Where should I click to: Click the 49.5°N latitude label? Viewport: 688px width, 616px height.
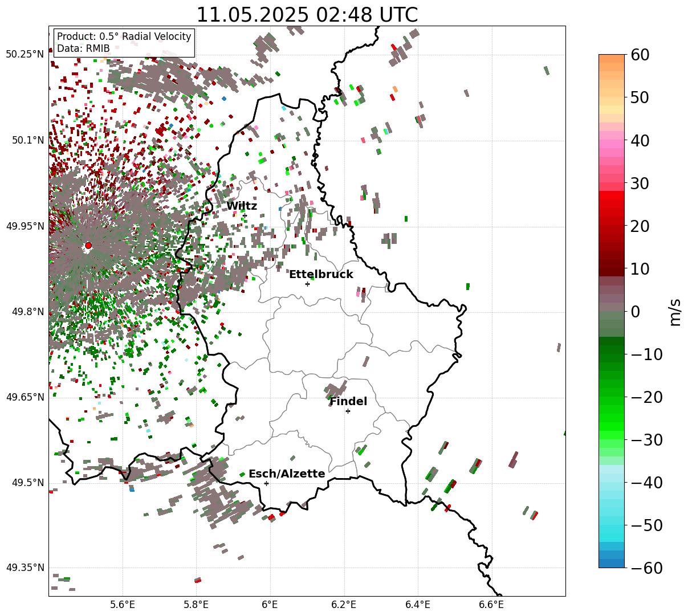[x=27, y=483]
